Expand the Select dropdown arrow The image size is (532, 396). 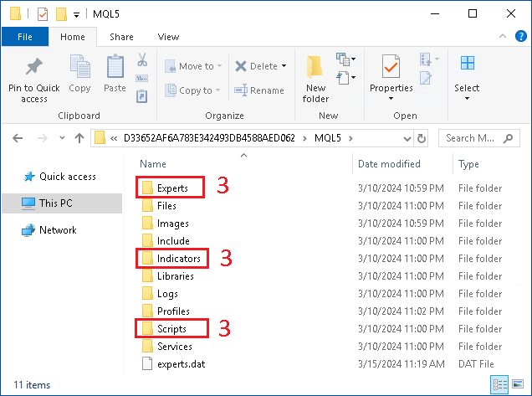click(468, 99)
